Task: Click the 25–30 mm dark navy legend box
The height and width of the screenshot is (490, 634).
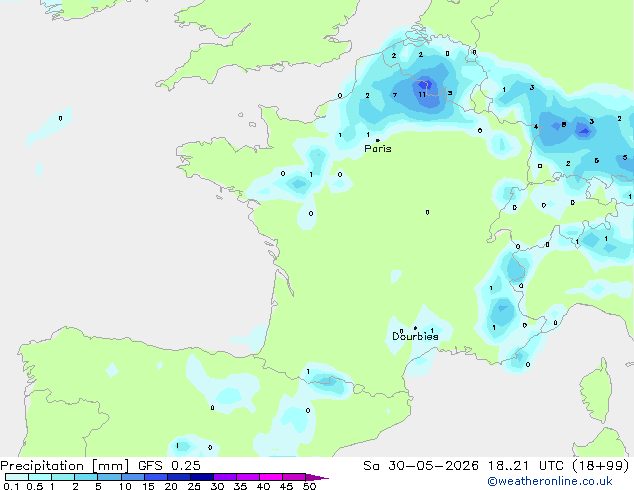Action: 202,477
